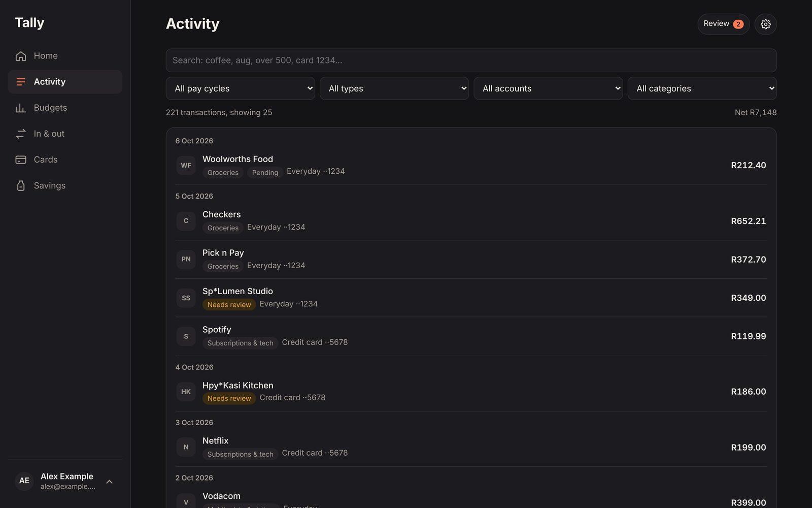Click the PN avatar for Pick n Pay
Viewport: 812px width, 508px height.
(186, 259)
